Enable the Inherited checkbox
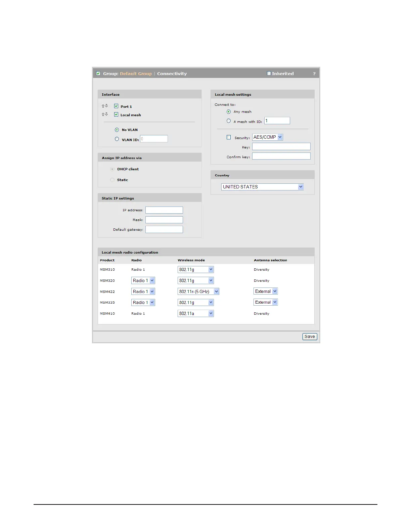 pyautogui.click(x=269, y=73)
